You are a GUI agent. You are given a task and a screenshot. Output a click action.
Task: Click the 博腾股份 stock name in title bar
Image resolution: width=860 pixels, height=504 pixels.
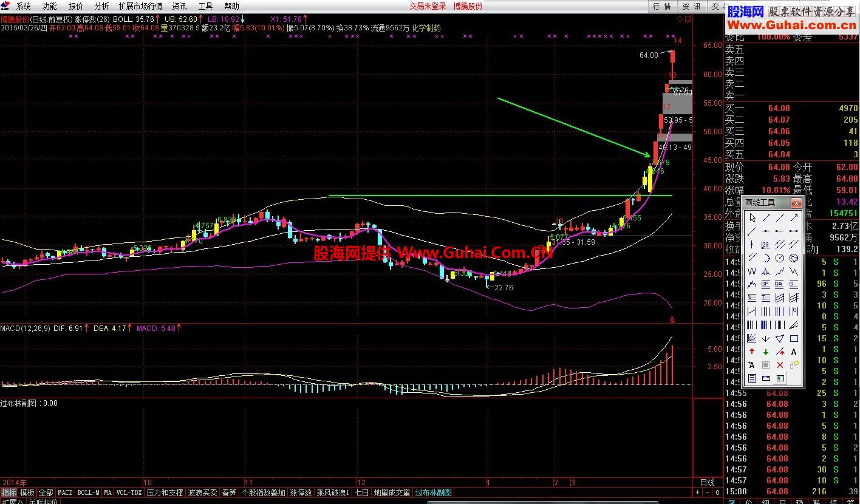pos(468,6)
